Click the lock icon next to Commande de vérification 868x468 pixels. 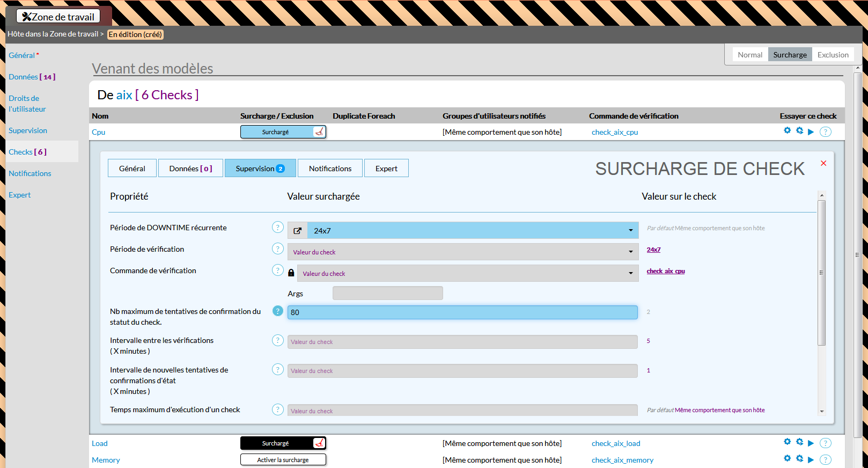coord(291,273)
